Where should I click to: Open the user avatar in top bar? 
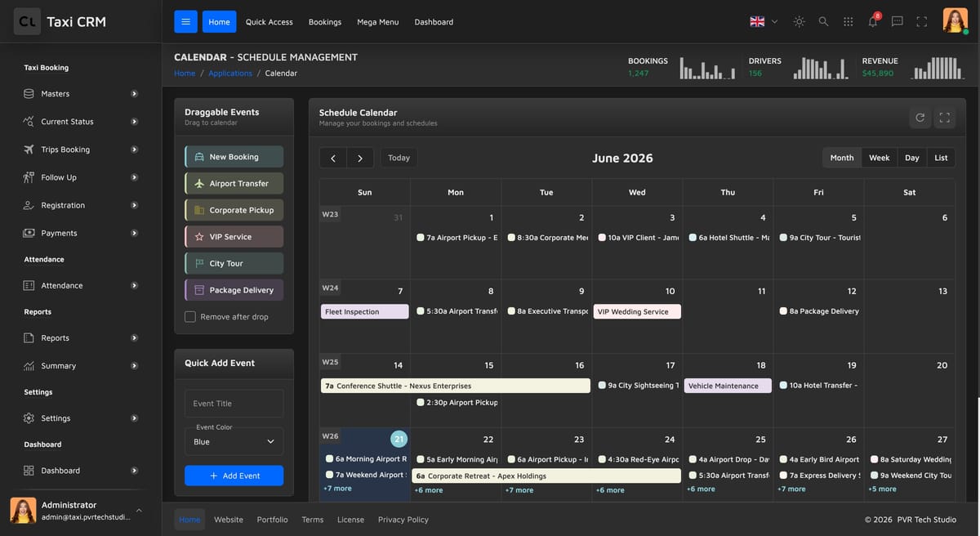click(x=955, y=20)
